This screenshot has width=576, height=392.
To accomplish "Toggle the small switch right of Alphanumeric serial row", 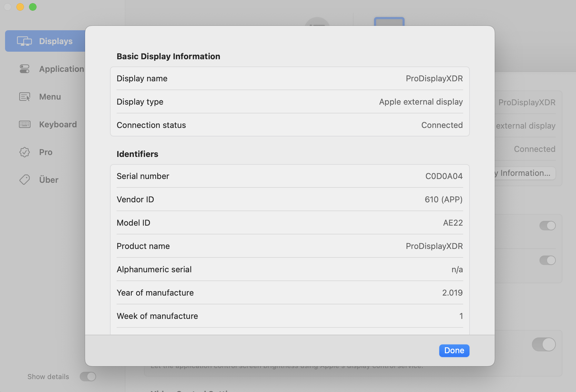I will (x=547, y=260).
